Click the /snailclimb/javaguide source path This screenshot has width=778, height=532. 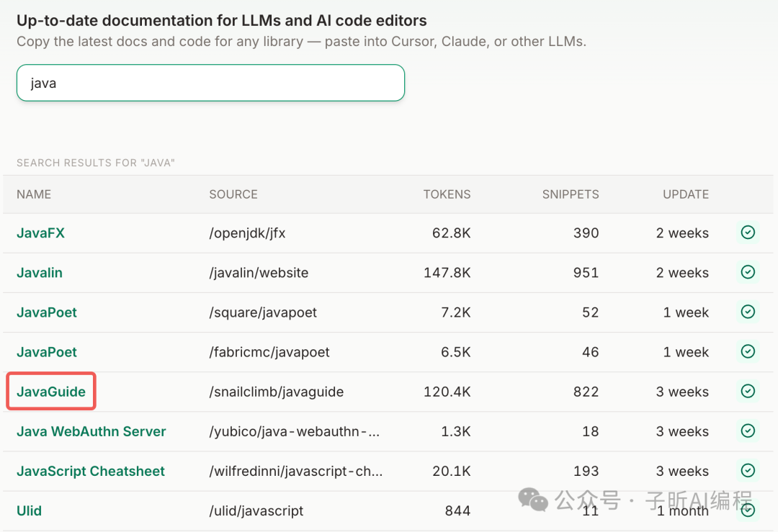[276, 392]
